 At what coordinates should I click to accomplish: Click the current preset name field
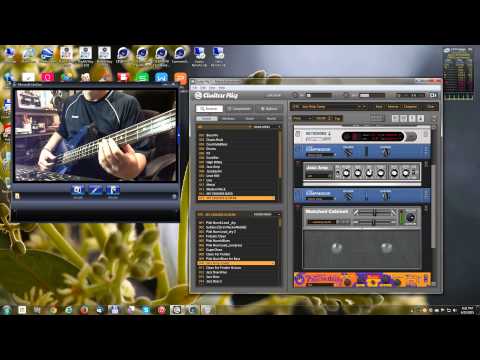tap(325, 107)
